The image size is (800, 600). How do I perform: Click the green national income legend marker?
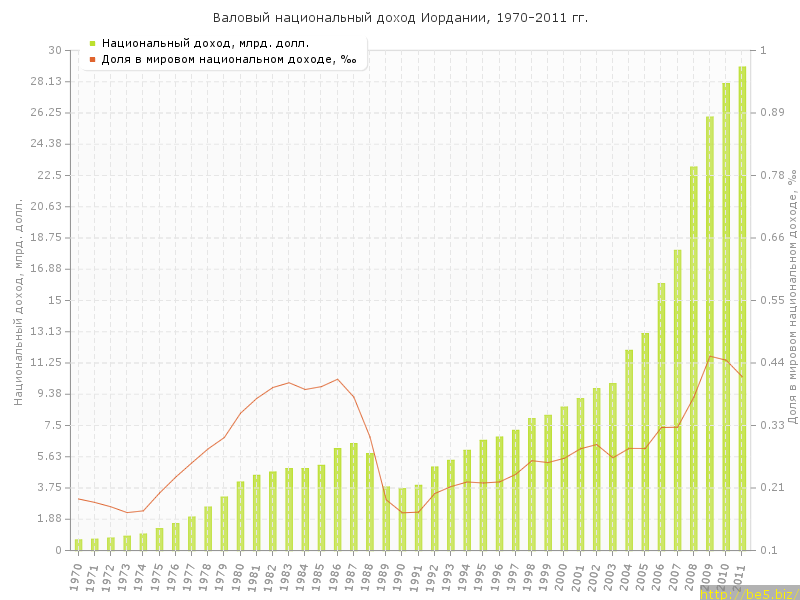92,43
